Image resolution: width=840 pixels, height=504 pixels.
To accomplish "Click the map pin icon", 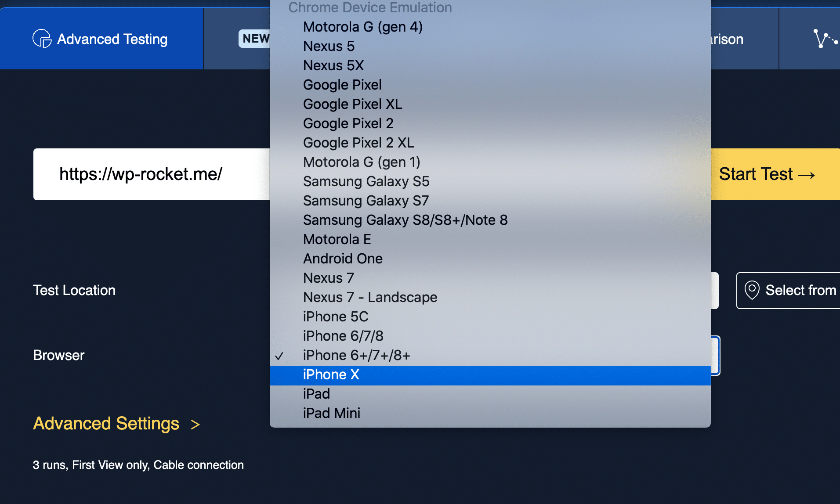I will (752, 290).
